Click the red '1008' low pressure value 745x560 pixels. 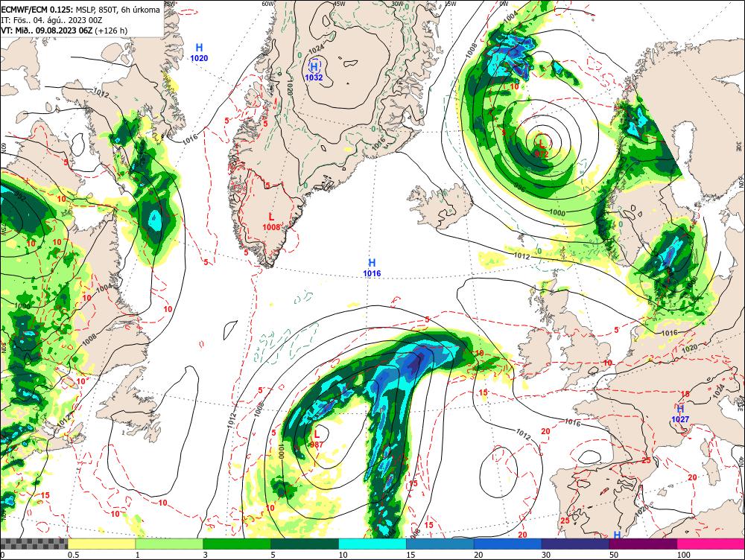click(x=271, y=227)
